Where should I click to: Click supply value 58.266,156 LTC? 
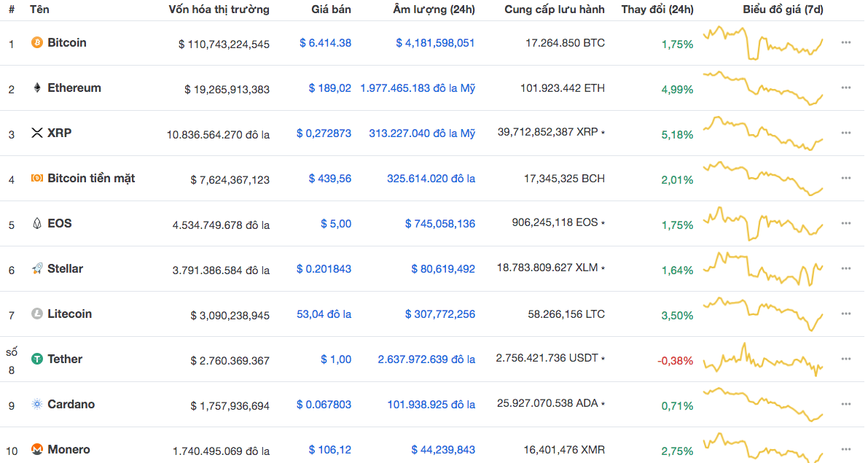coord(566,314)
